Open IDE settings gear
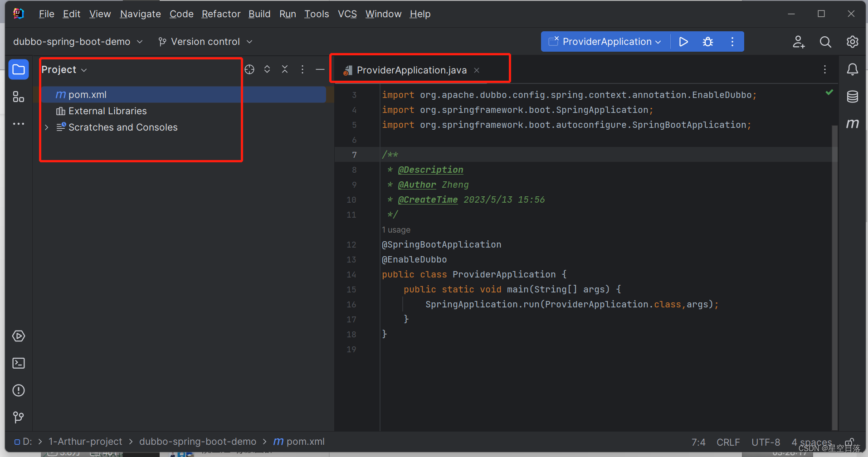This screenshot has height=457, width=868. [852, 41]
